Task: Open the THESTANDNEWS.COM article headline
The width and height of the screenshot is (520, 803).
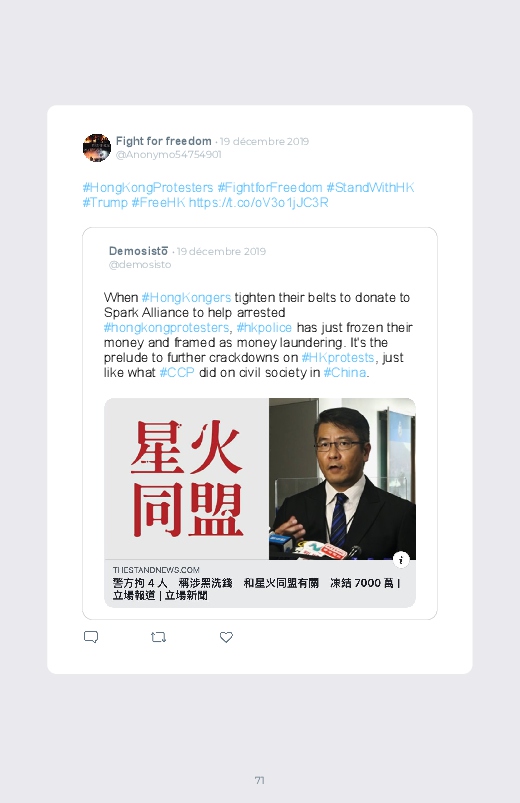Action: [257, 589]
